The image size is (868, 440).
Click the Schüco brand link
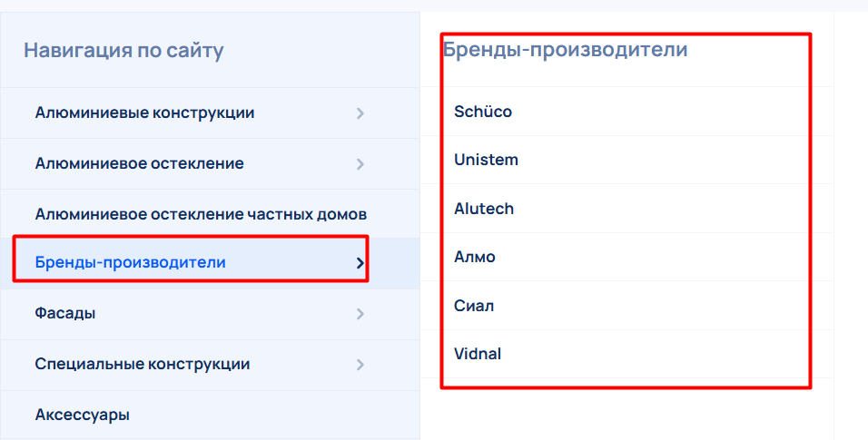coord(483,112)
